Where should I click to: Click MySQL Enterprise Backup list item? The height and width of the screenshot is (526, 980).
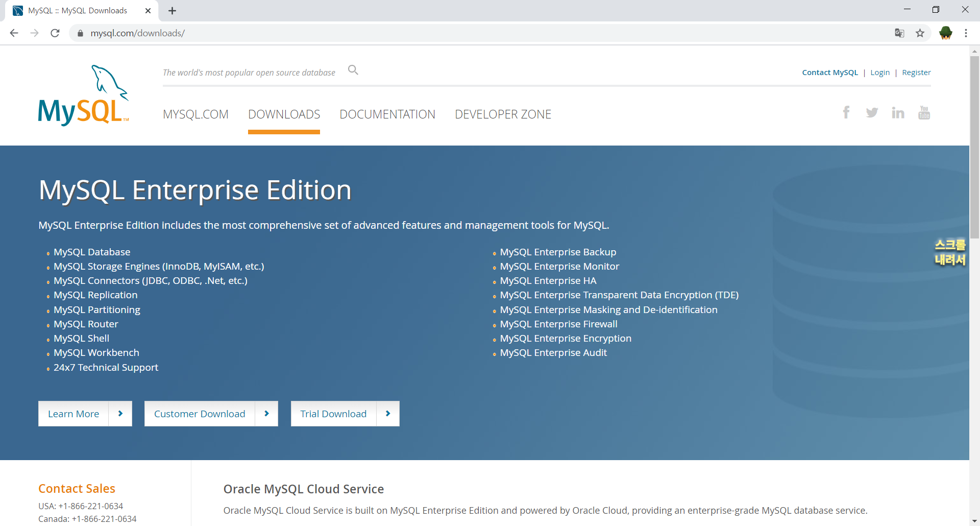[x=558, y=252]
